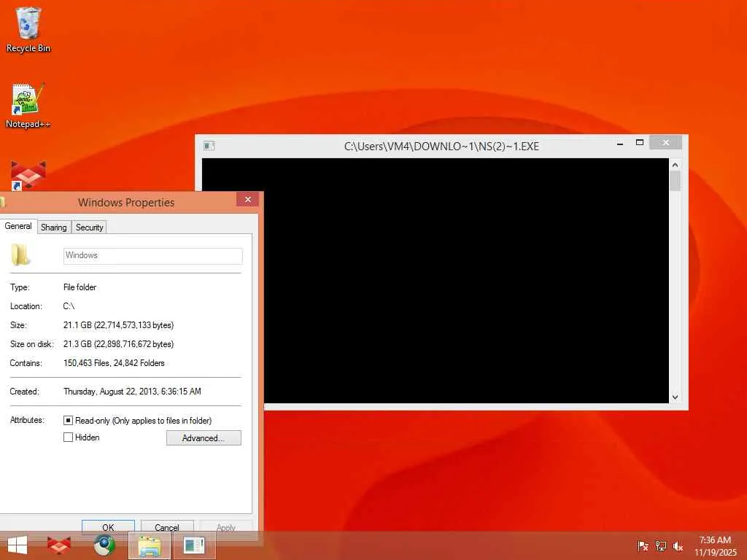Screen dimensions: 747x560
Task: Toggle the Read-only attribute checkbox
Action: pyautogui.click(x=68, y=421)
